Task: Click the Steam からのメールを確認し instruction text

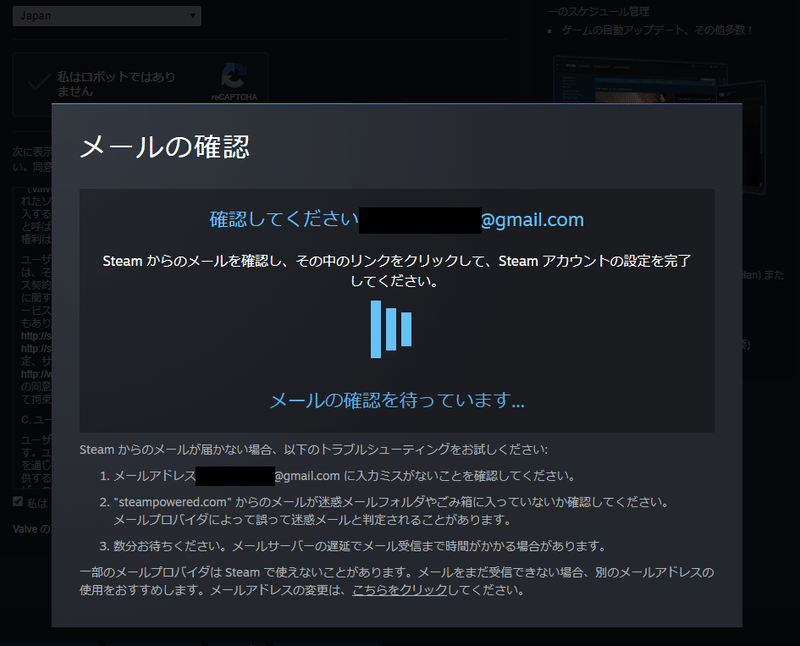Action: (397, 271)
